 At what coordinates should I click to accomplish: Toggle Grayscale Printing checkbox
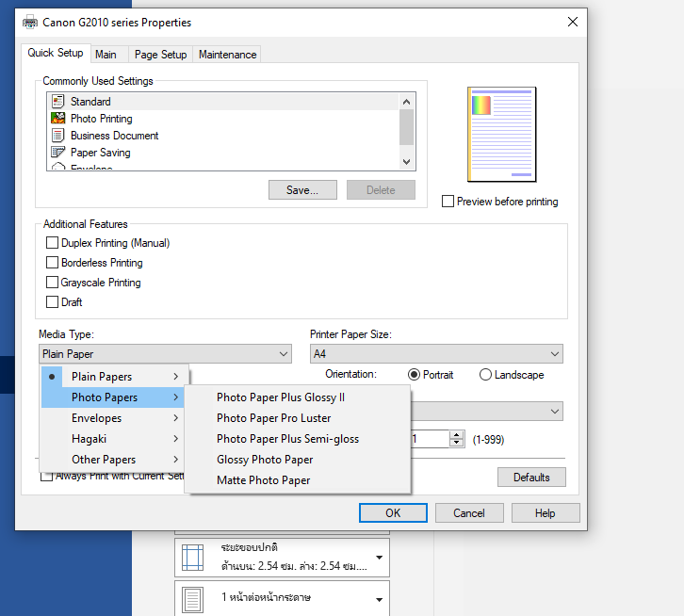(x=52, y=283)
